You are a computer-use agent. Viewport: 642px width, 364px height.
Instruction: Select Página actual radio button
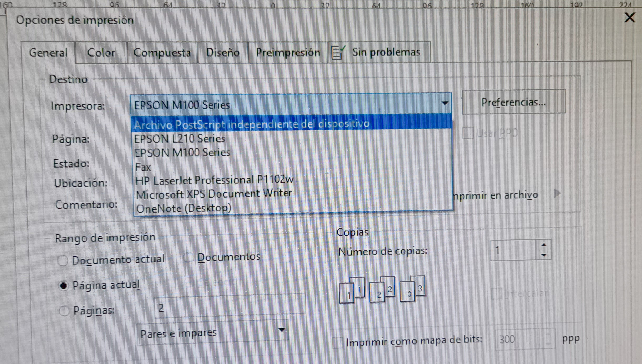[63, 286]
